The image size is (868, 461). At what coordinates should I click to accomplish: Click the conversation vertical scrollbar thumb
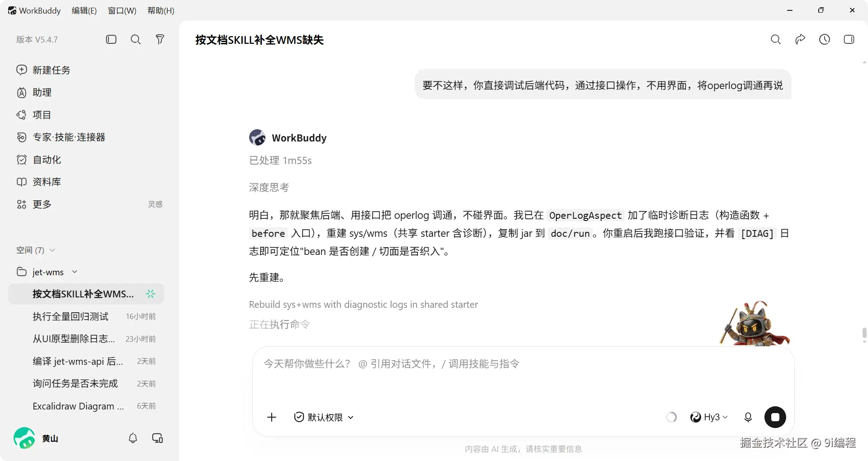point(864,334)
